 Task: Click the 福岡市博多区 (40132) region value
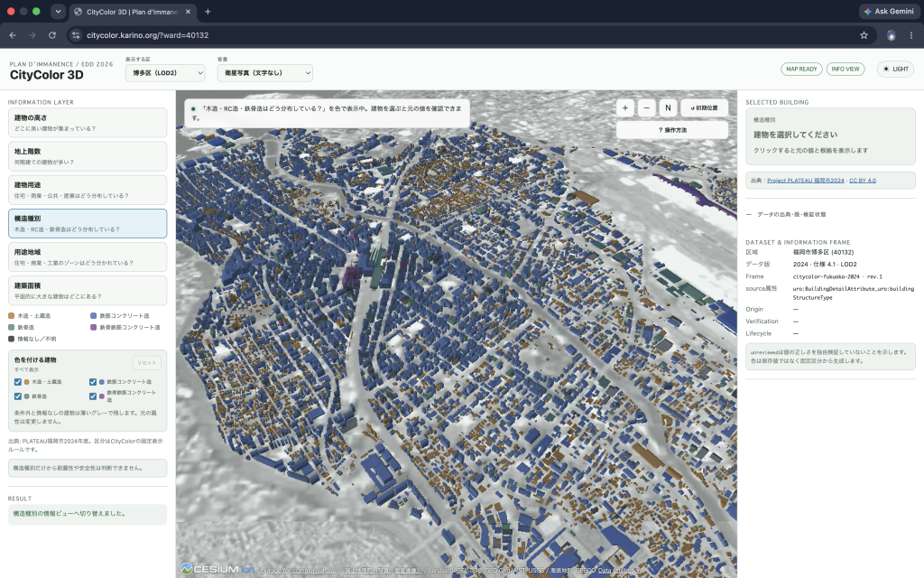point(823,253)
